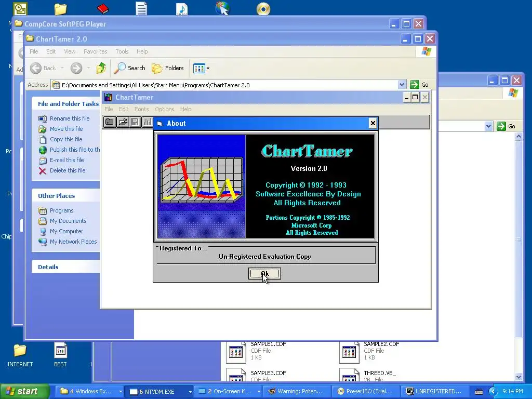Viewport: 532px width, 399px height.
Task: Click Delete this file link
Action: click(68, 170)
